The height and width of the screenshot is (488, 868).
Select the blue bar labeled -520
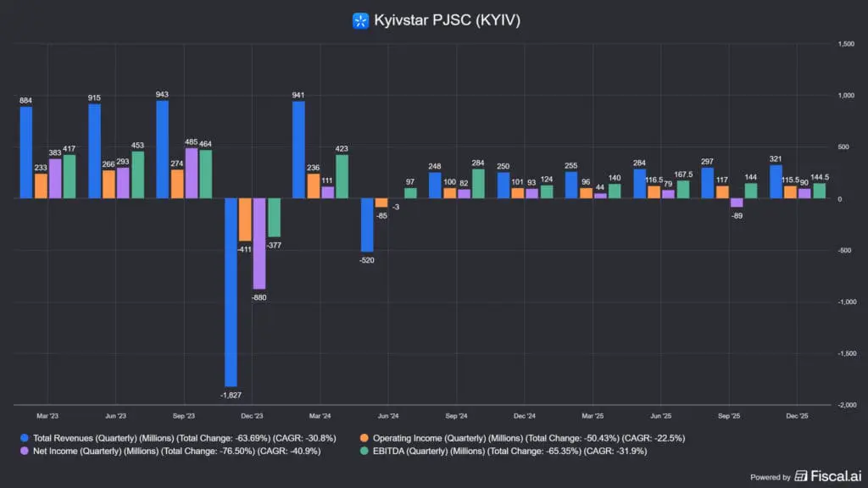[x=367, y=225]
